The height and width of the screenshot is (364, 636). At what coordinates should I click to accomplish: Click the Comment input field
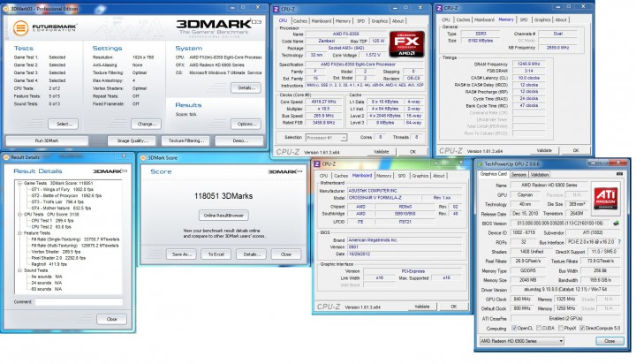79,302
